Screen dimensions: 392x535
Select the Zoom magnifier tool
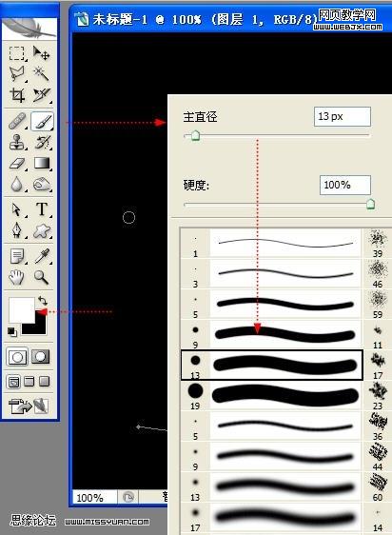[x=41, y=277]
